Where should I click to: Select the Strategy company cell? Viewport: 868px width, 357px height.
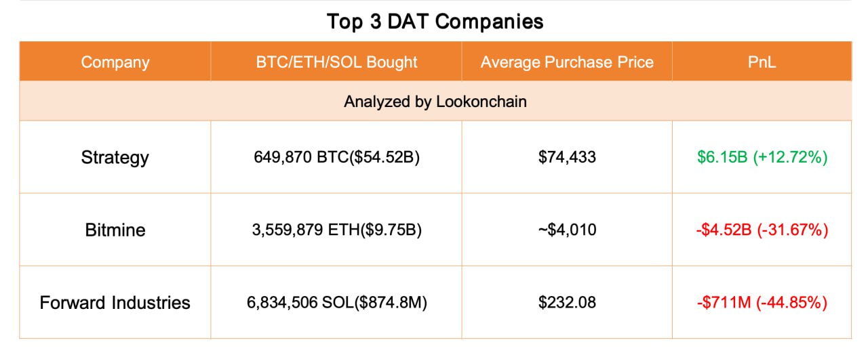(115, 158)
